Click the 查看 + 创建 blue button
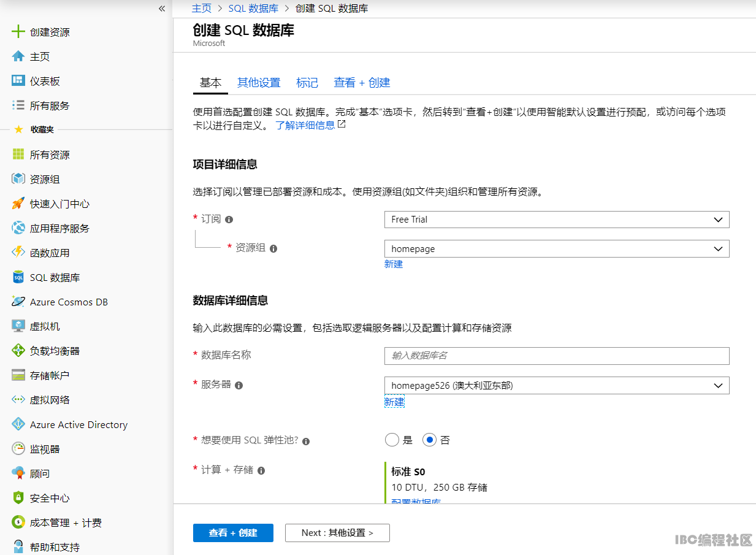Viewport: 756px width, 555px height. tap(233, 533)
